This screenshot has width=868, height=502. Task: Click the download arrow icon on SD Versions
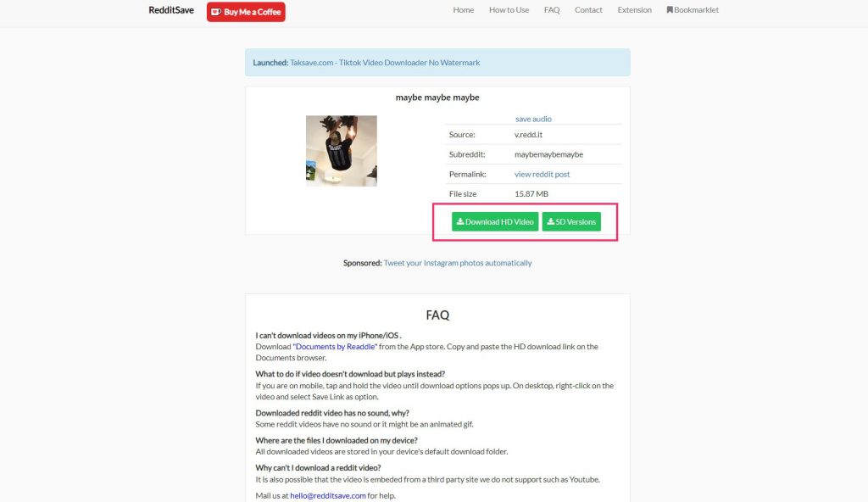[x=550, y=221]
